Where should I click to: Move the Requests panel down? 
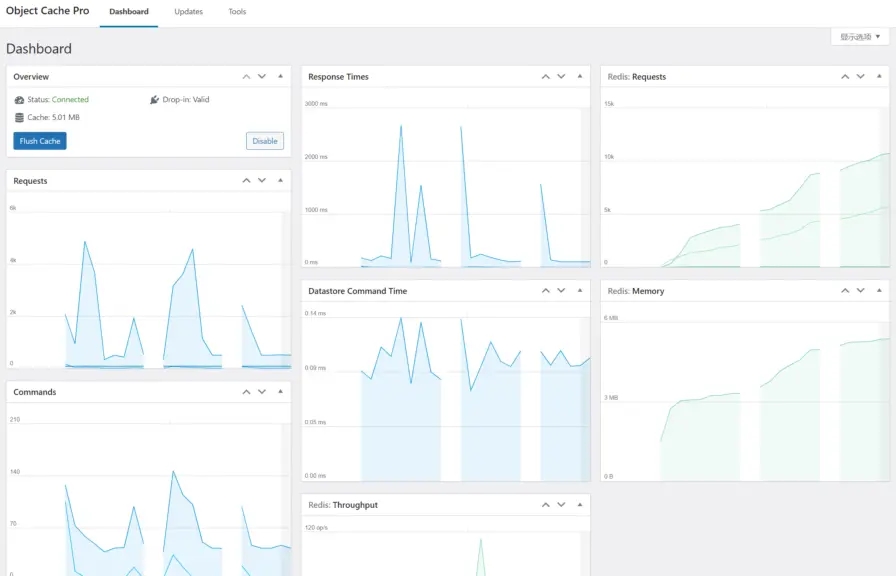262,181
